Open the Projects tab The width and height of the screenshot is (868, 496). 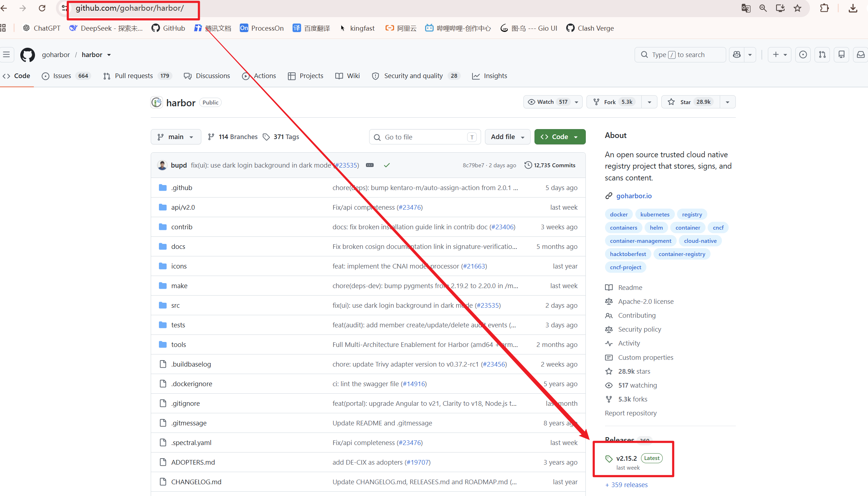tap(306, 76)
